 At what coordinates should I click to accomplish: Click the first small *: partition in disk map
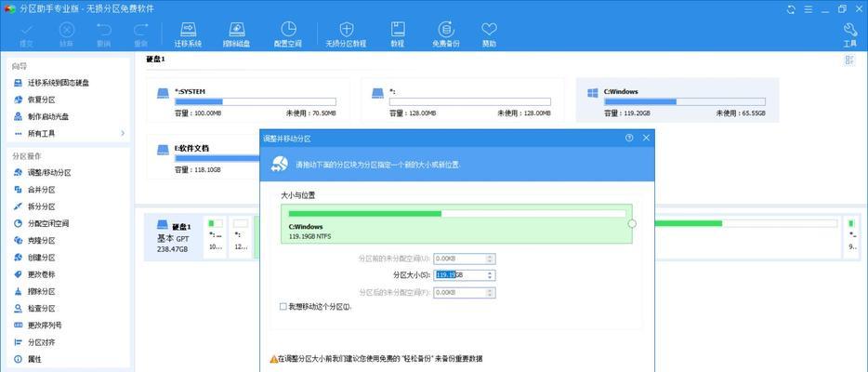(x=216, y=237)
